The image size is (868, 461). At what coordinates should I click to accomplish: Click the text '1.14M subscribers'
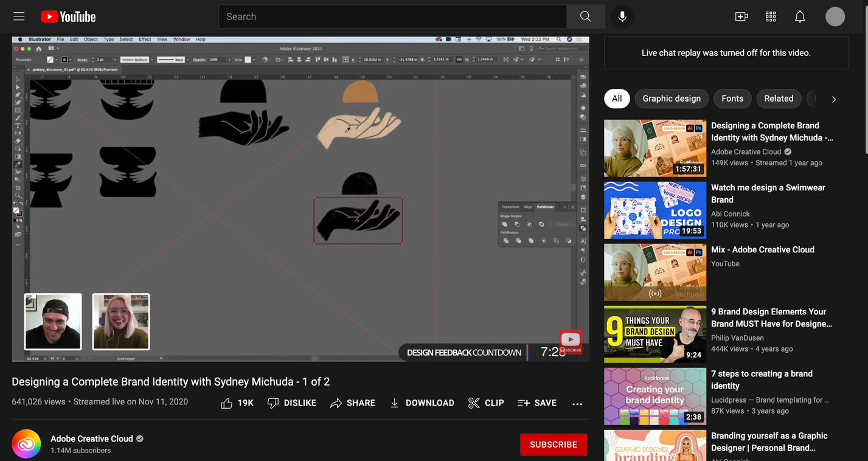point(81,451)
